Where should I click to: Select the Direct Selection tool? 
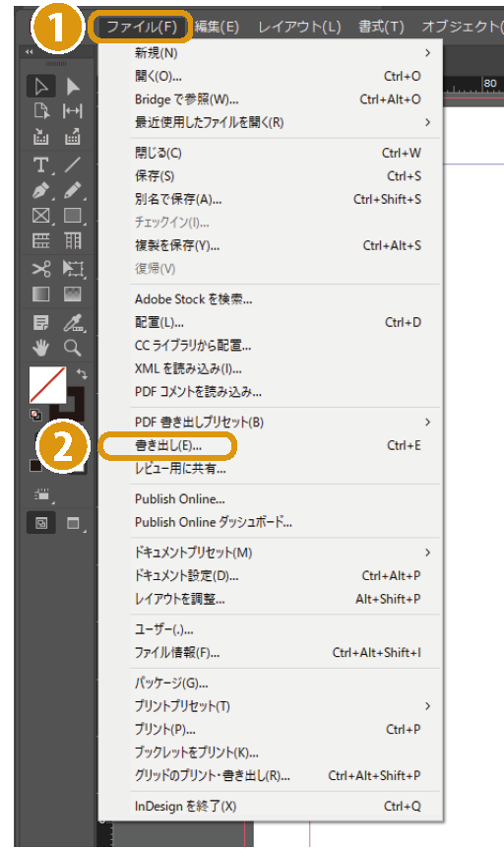coord(73,87)
